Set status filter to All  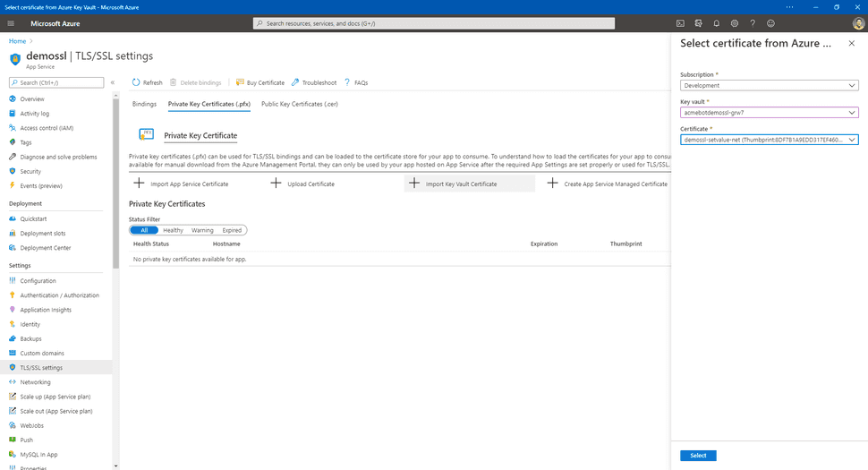(144, 230)
